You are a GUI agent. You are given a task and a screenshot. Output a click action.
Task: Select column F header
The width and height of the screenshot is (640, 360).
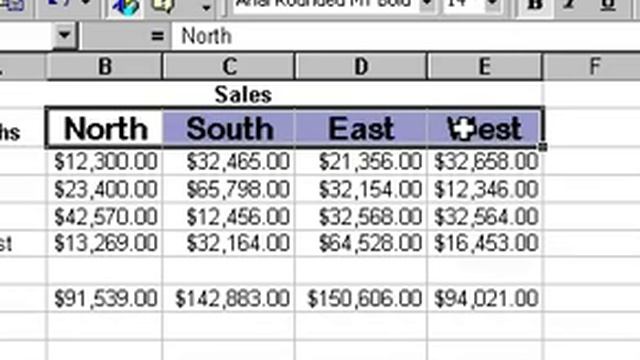tap(594, 67)
